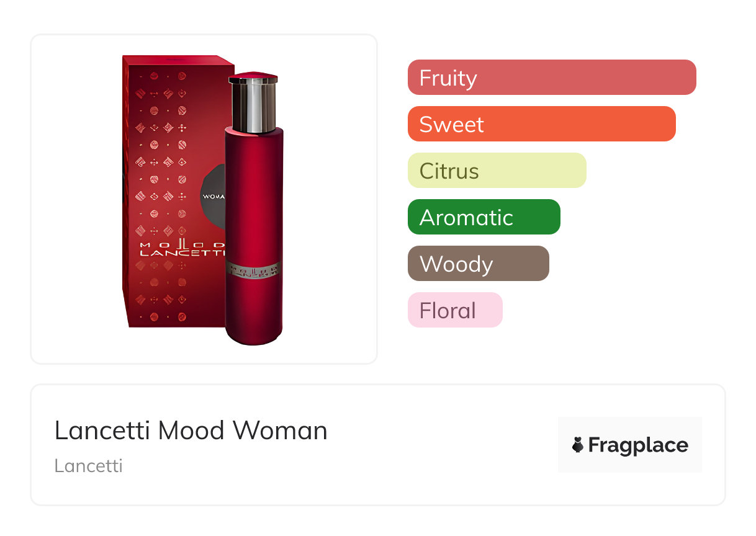
Task: Click the brown Woody accord bar
Action: pos(478,264)
